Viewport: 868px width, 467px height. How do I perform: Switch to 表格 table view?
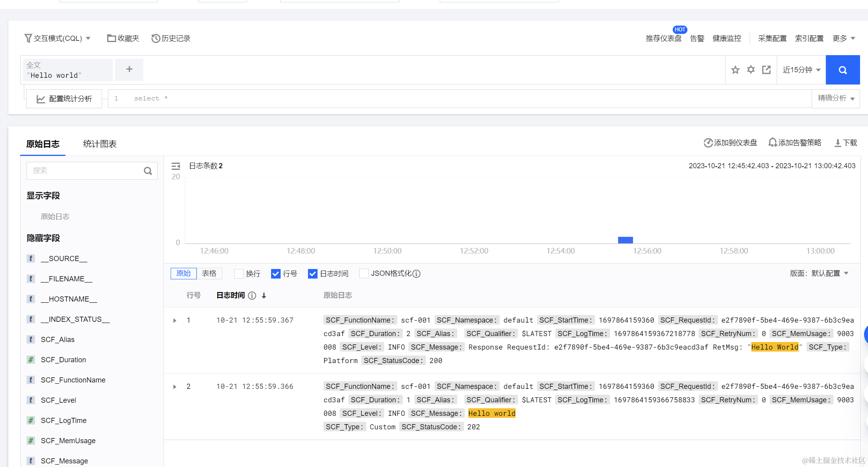pyautogui.click(x=209, y=273)
